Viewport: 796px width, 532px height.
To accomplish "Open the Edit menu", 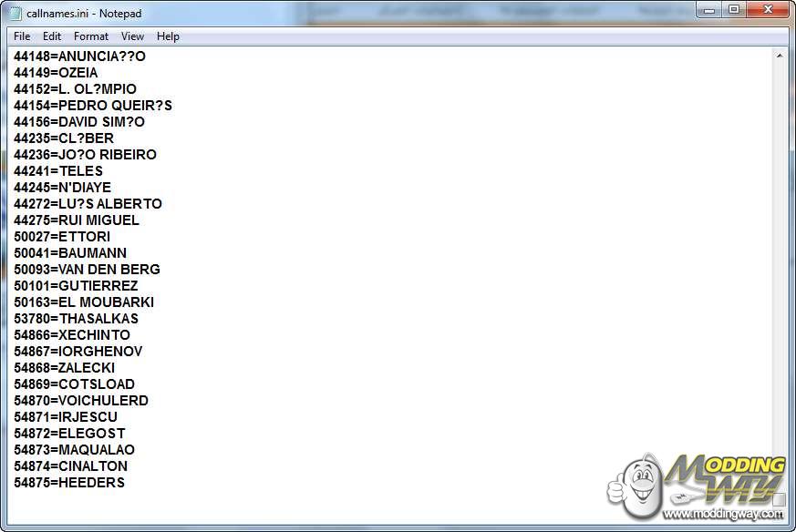I will 52,36.
